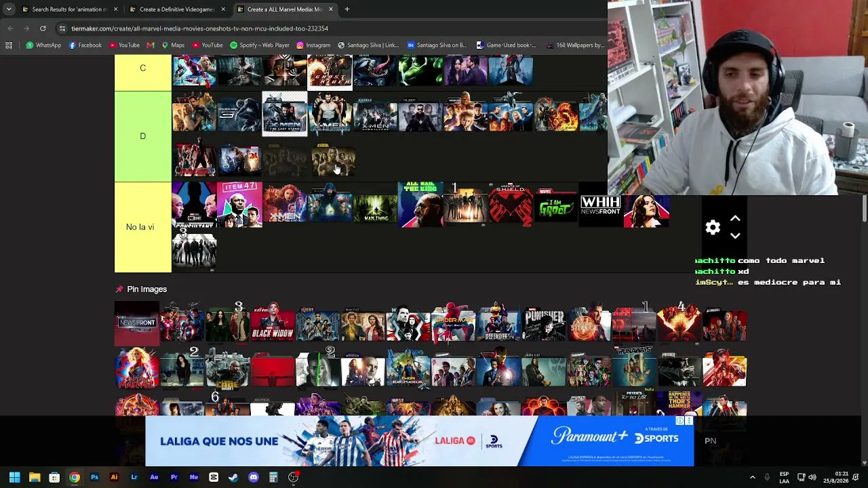Image resolution: width=868 pixels, height=488 pixels.
Task: Open Adobe Media Encoder from the taskbar
Action: 194,477
